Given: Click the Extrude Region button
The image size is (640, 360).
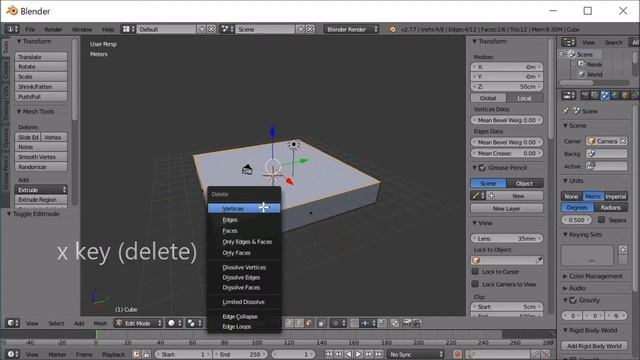Looking at the screenshot, I should click(x=41, y=200).
